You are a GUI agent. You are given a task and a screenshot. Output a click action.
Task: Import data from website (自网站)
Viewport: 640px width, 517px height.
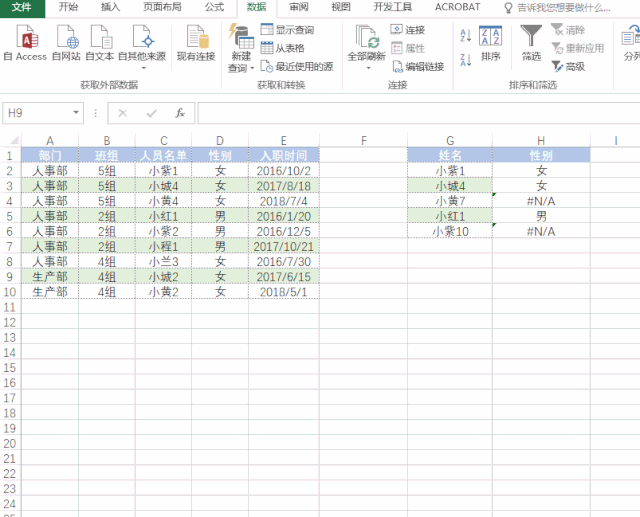[67, 42]
